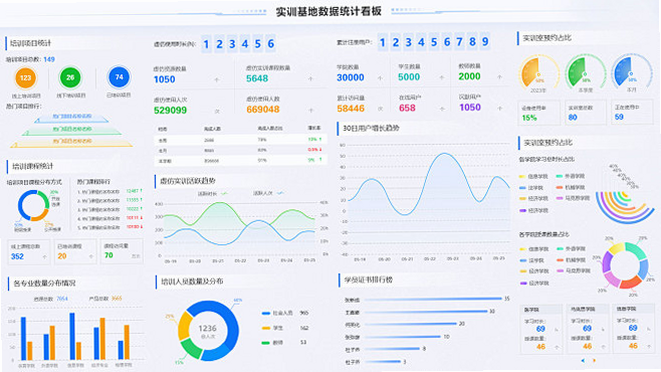Click the 30000 student count value
The image size is (661, 372).
pos(350,78)
